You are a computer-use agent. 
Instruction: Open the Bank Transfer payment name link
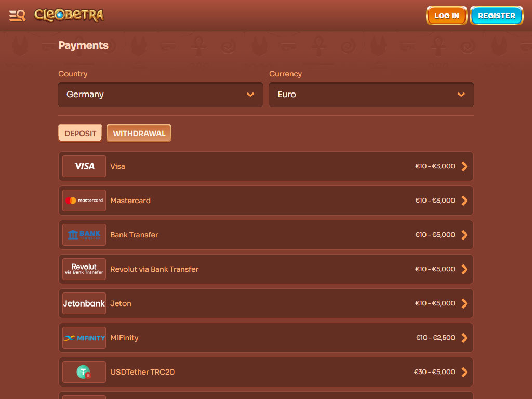point(134,235)
